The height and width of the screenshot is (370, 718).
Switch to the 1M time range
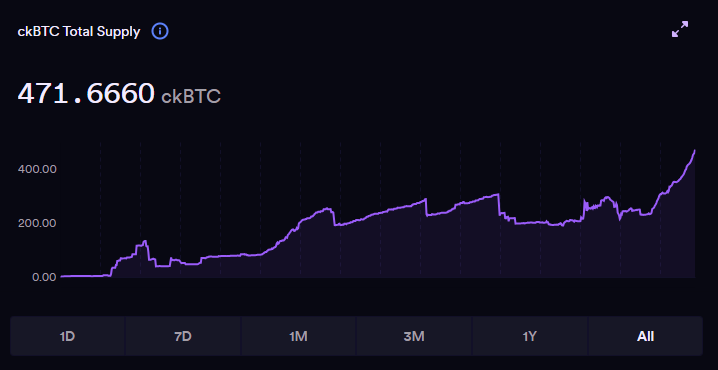(299, 336)
